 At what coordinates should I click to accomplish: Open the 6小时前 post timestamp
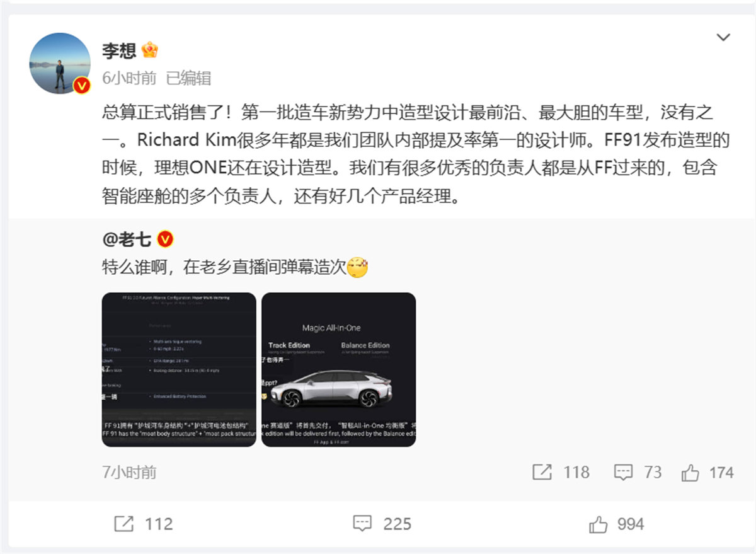(129, 78)
